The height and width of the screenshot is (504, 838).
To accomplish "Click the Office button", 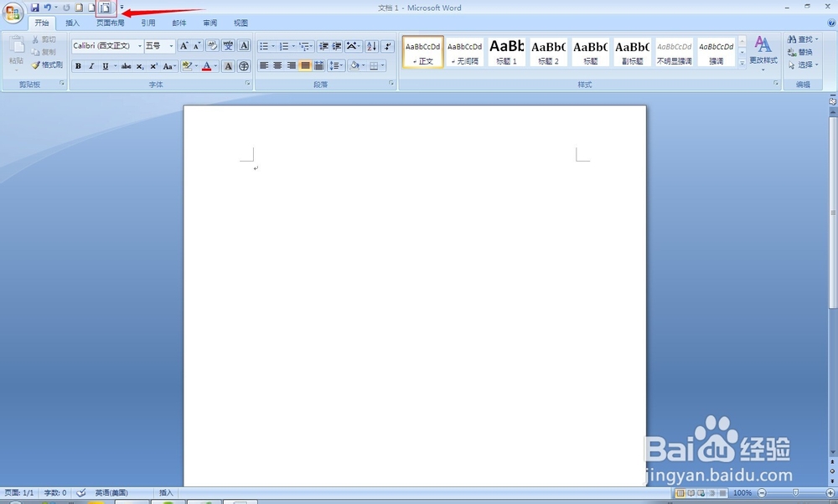I will [13, 13].
